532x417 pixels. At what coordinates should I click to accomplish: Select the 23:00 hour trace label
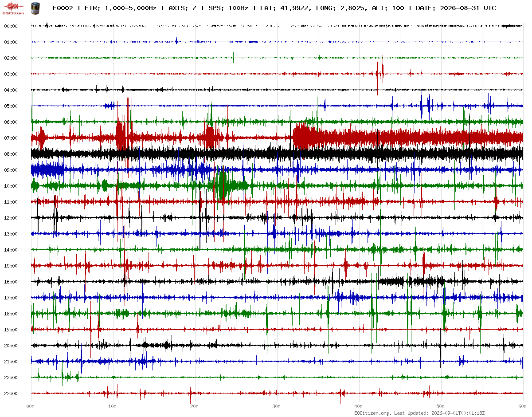tap(11, 393)
